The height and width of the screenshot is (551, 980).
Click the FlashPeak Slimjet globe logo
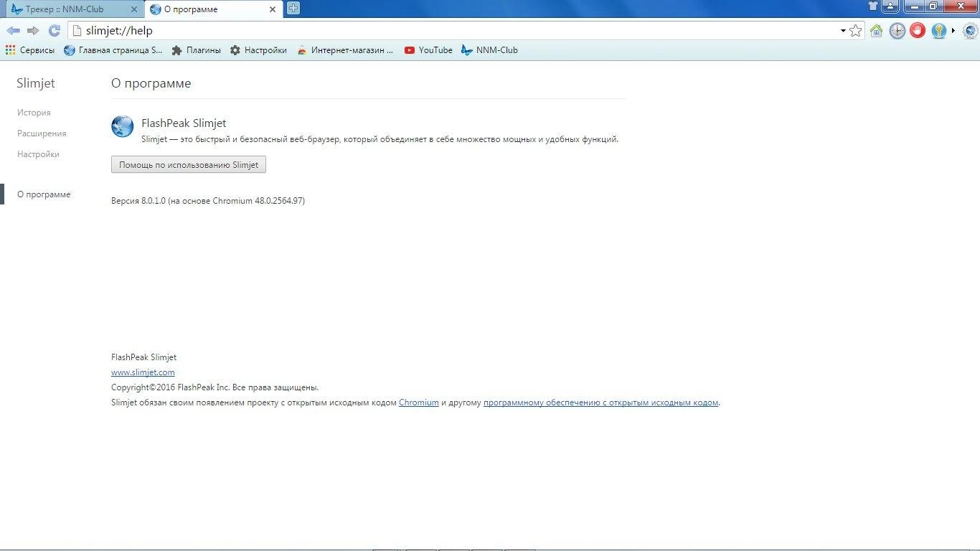pyautogui.click(x=122, y=126)
